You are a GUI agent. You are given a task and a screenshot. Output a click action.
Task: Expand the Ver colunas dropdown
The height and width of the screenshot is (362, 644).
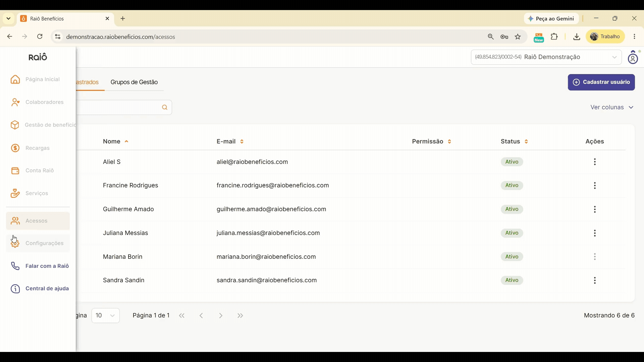click(612, 108)
